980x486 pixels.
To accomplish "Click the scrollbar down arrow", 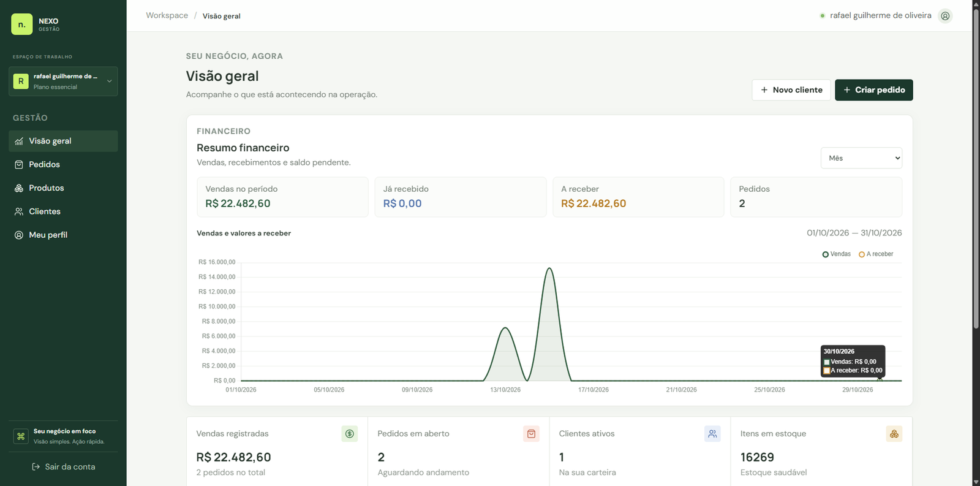I will click(x=976, y=482).
